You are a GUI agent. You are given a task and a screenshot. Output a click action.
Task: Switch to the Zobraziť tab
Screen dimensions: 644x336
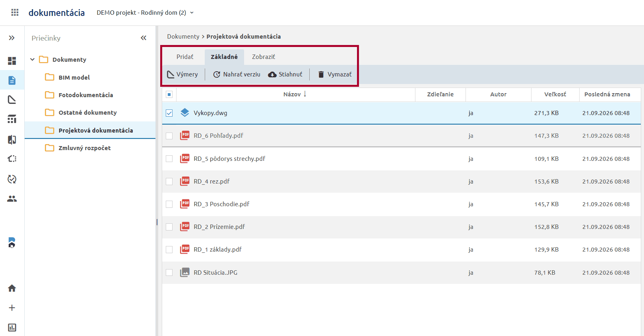(264, 57)
